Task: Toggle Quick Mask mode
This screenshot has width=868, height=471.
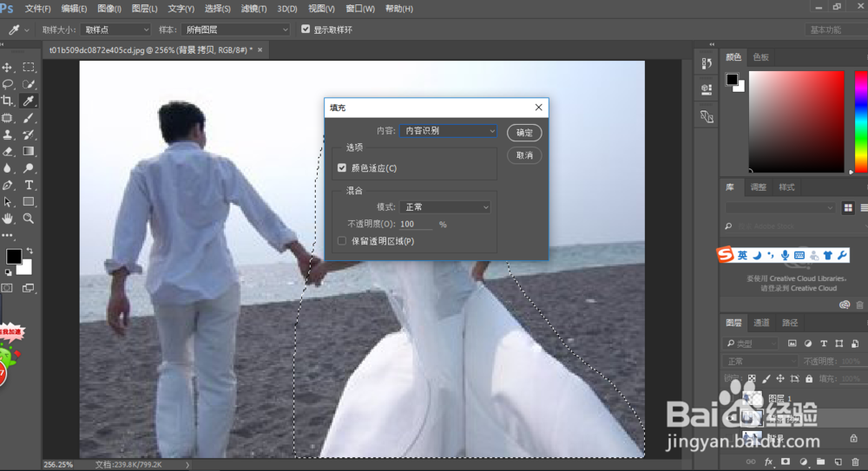Action: tap(7, 288)
